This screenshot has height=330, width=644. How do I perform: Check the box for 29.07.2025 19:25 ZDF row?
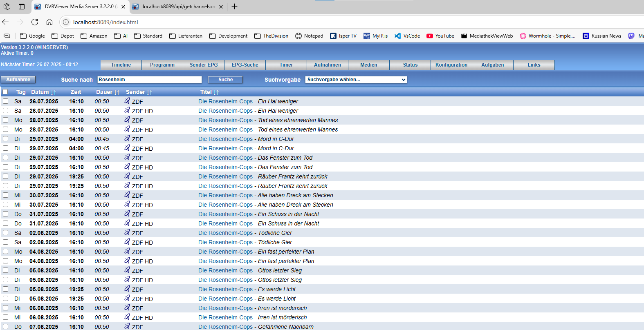tap(5, 176)
